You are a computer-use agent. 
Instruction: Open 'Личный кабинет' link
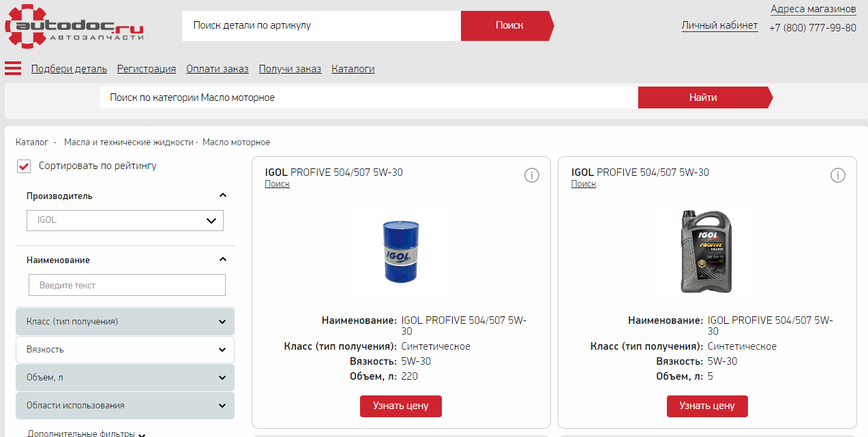pos(719,26)
